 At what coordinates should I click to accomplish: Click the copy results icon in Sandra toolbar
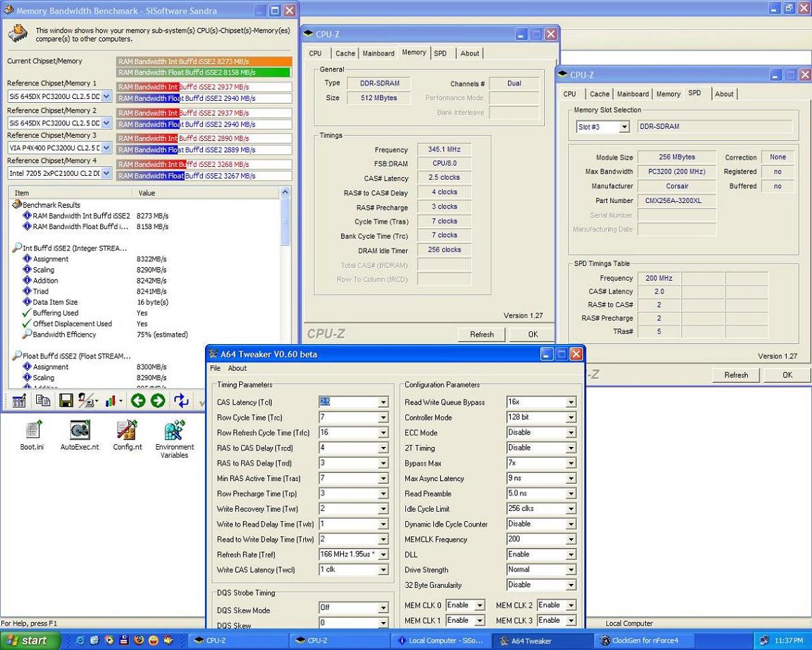pyautogui.click(x=42, y=401)
